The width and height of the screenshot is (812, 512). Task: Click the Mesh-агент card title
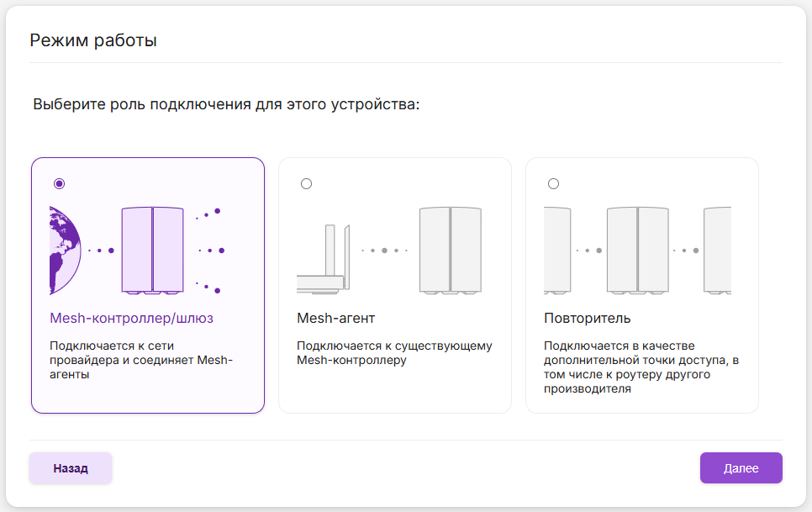pyautogui.click(x=336, y=319)
